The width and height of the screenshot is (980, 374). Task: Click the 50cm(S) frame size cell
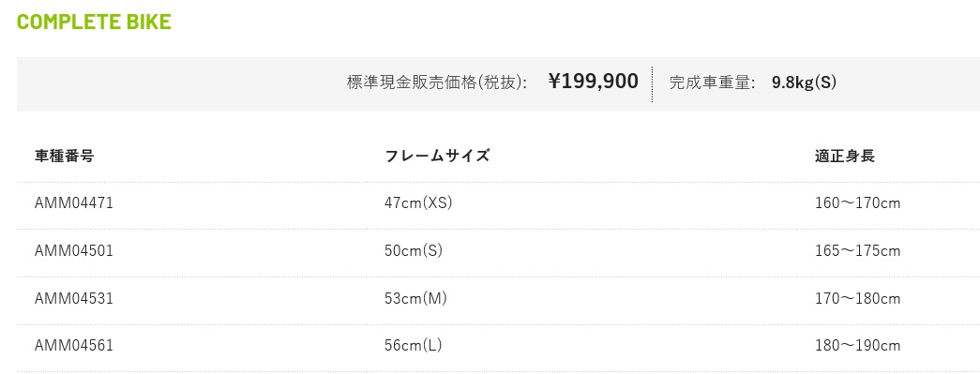(x=414, y=250)
